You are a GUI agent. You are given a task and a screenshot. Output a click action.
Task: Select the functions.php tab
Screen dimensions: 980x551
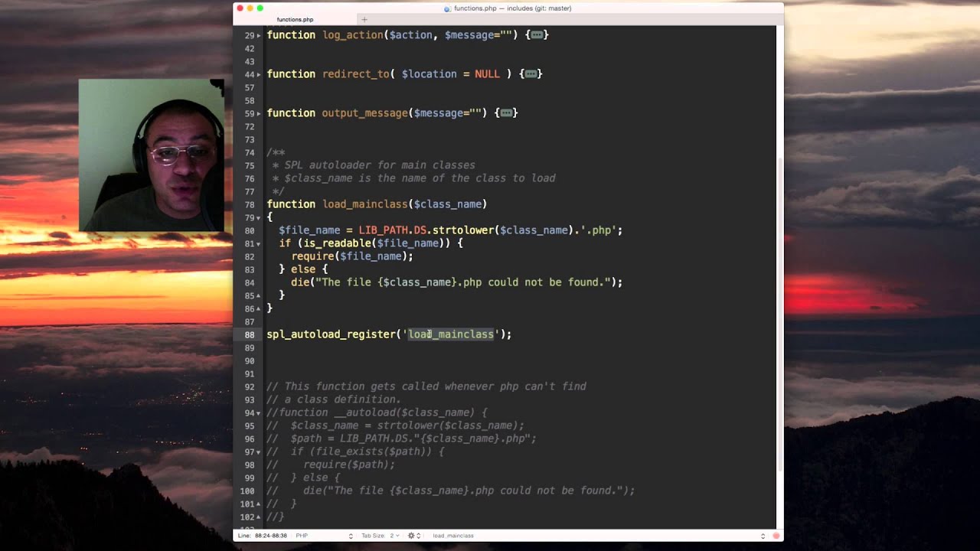coord(295,19)
